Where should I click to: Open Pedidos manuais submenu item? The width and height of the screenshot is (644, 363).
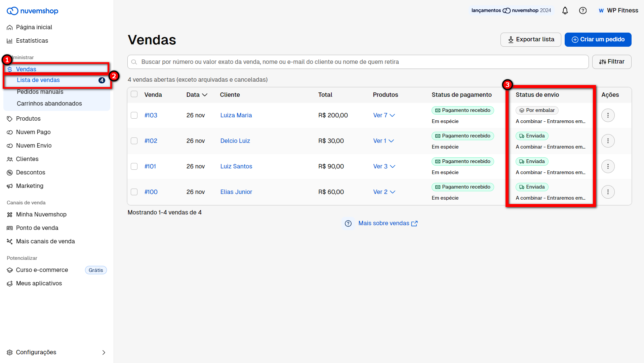[x=40, y=92]
